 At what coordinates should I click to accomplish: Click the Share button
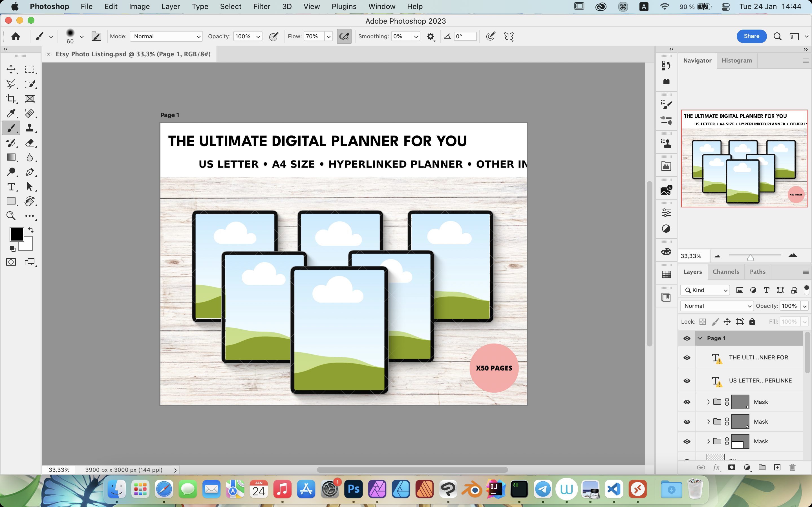tap(751, 36)
